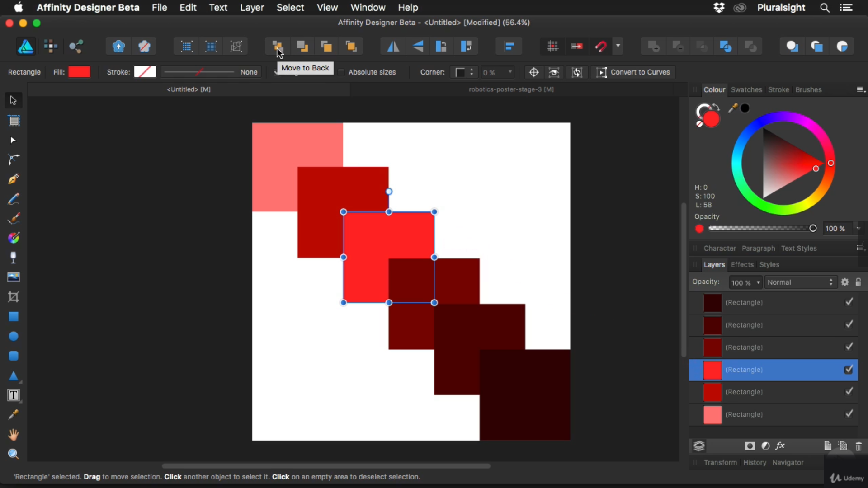Select the Node tool
Screen dimensions: 868x488
coord(13,141)
